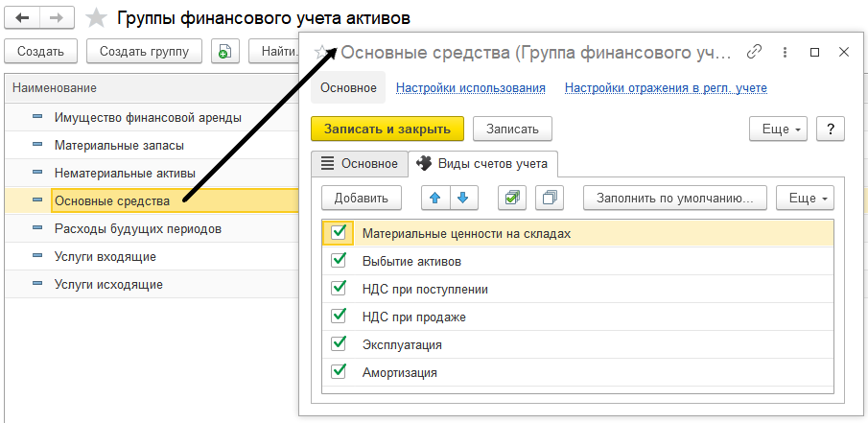The height and width of the screenshot is (423, 868).
Task: Open the three-dot dialog menu
Action: pos(786,52)
